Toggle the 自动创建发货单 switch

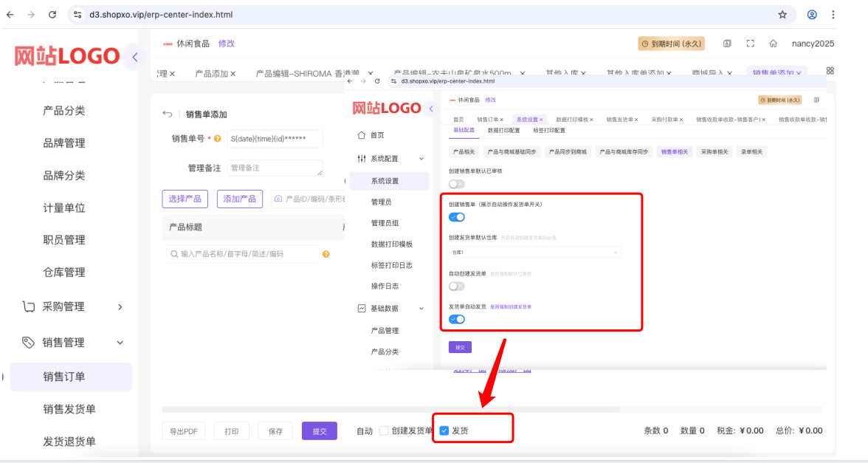pyautogui.click(x=456, y=287)
